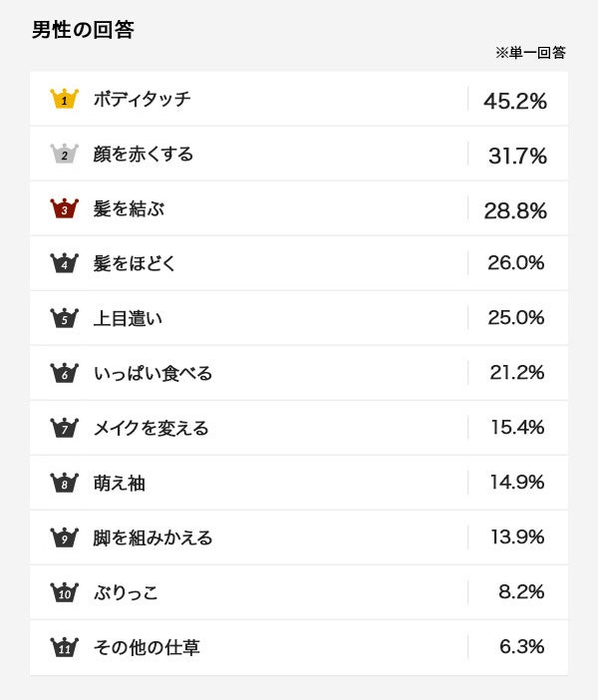Click the 髪を結ぶ row label
Screen dimensions: 598x700
pyautogui.click(x=129, y=208)
